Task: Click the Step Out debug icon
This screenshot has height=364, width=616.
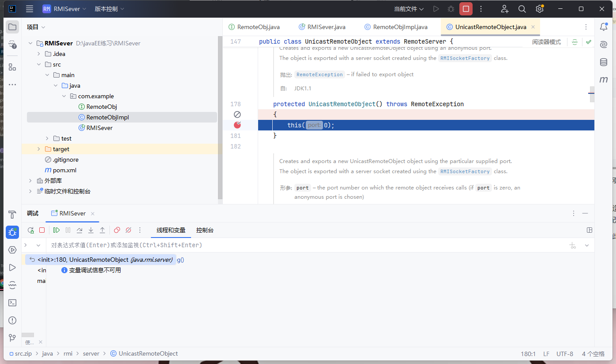Action: (102, 230)
